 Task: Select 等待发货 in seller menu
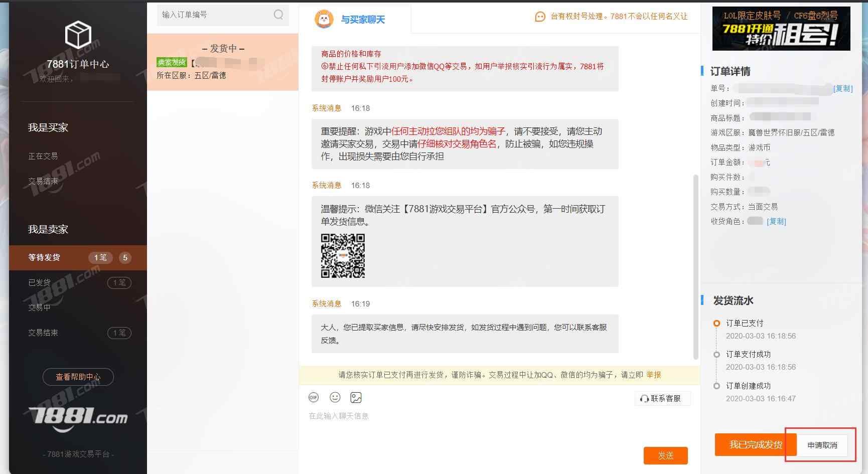click(x=78, y=257)
